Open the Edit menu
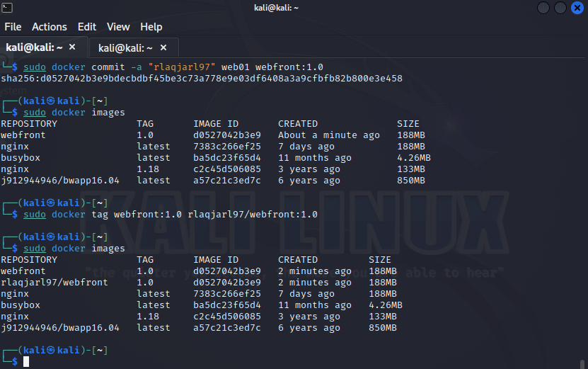The height and width of the screenshot is (369, 588). pos(87,27)
